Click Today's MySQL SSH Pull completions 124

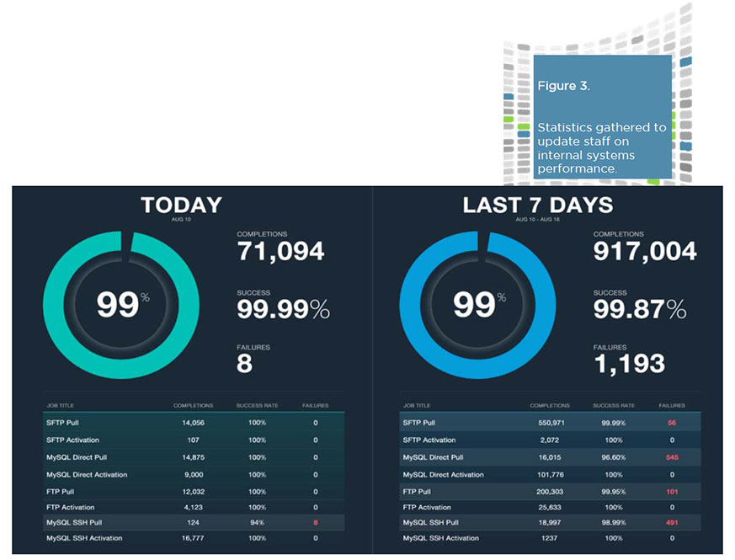point(193,522)
